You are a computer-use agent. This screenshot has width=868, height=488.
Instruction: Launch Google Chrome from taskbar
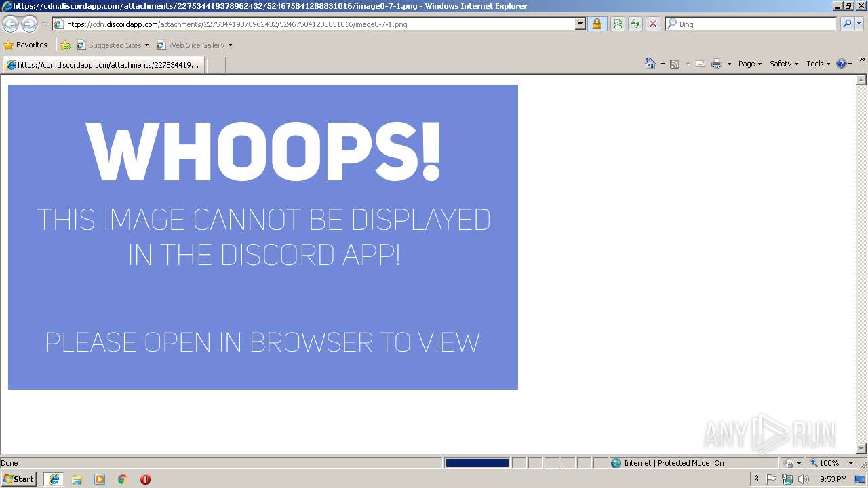click(x=123, y=479)
